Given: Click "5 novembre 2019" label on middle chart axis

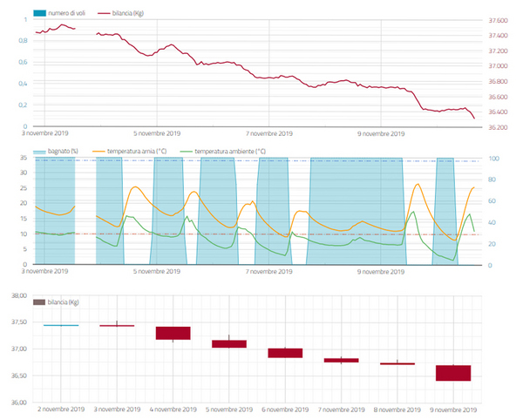Looking at the screenshot, I should coord(157,271).
